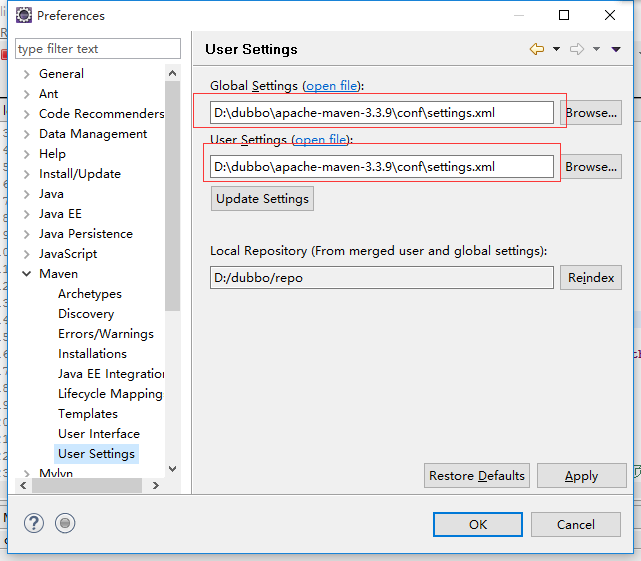Viewport: 641px width, 561px height.
Task: Expand the General preferences node
Action: click(x=26, y=74)
